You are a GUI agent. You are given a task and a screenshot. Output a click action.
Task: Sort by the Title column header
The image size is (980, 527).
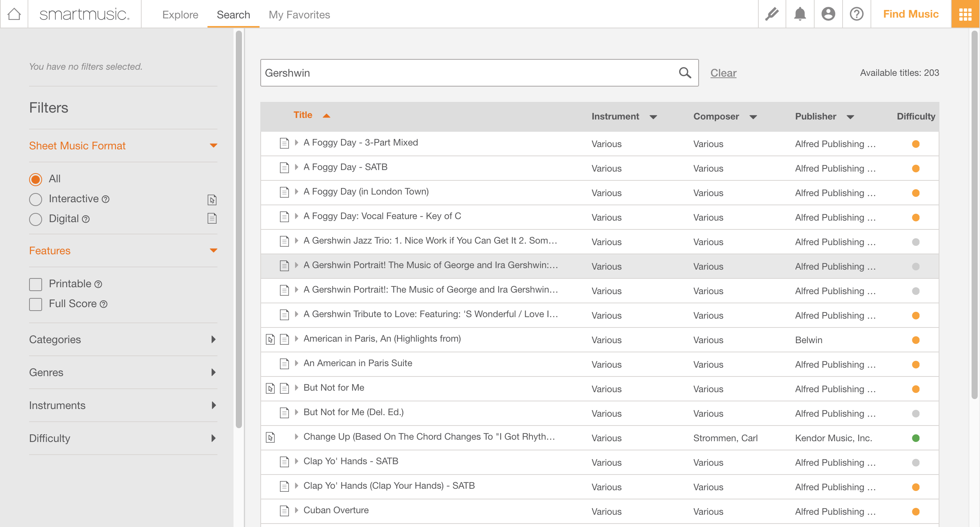pos(303,115)
